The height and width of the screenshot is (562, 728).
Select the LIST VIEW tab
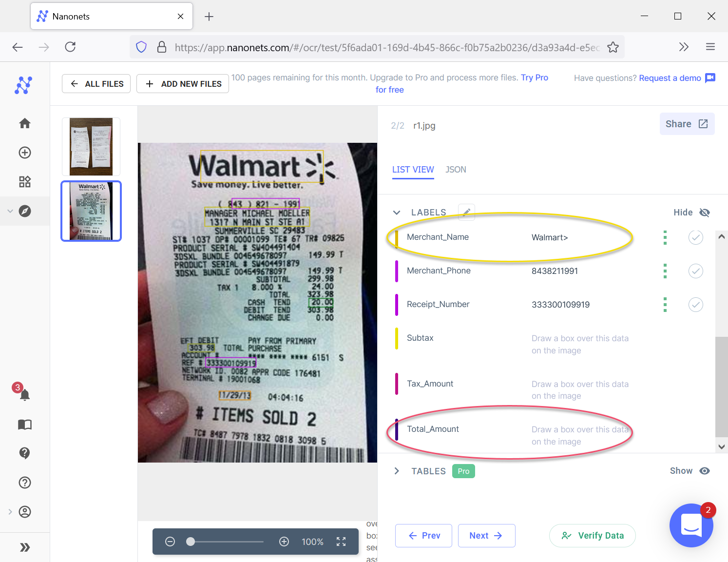click(x=413, y=170)
